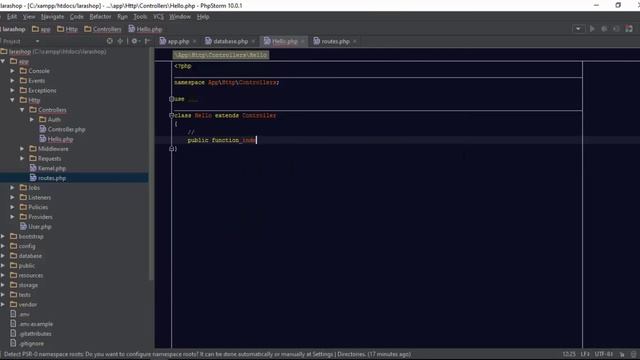640x360 pixels.
Task: Click the Hello.php breadcrumb
Action: click(x=145, y=29)
